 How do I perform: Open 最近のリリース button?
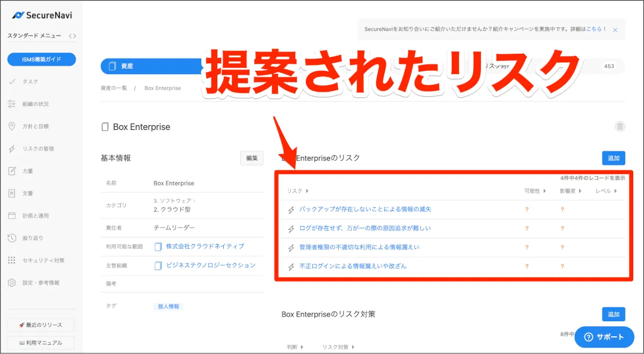tap(41, 325)
